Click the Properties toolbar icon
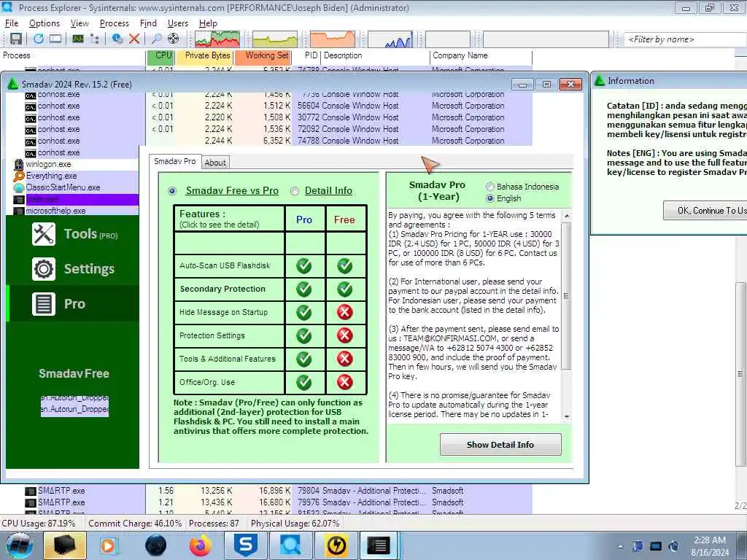The width and height of the screenshot is (747, 560). (x=117, y=39)
